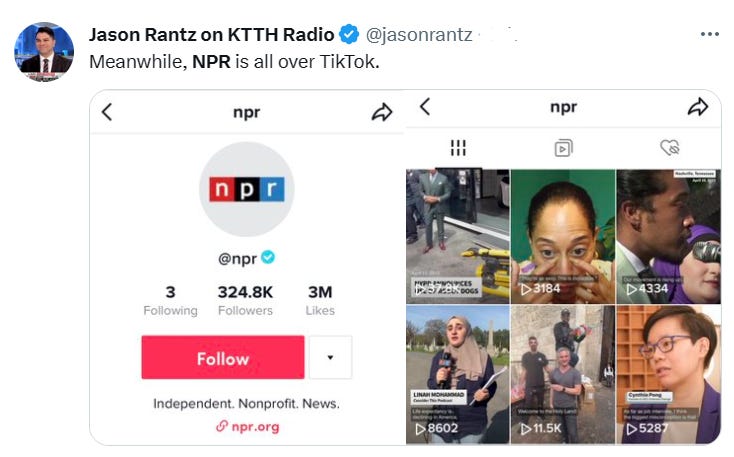This screenshot has width=734, height=457.
Task: Tap the share arrow on right npr panel
Action: pyautogui.click(x=697, y=106)
